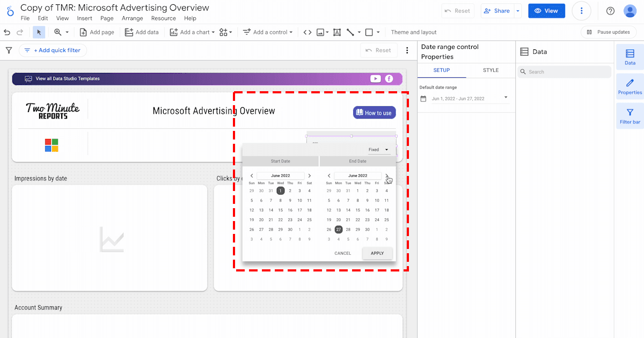Click the YouTube icon in banner

(375, 79)
